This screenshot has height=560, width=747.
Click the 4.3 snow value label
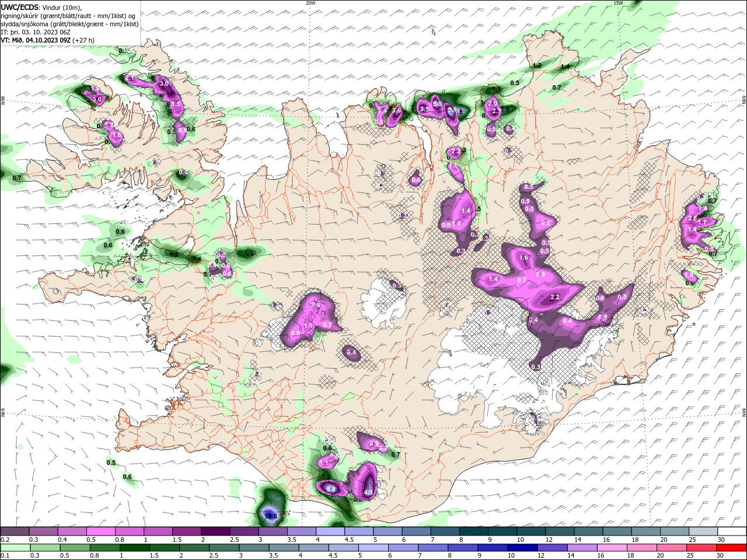368,492
